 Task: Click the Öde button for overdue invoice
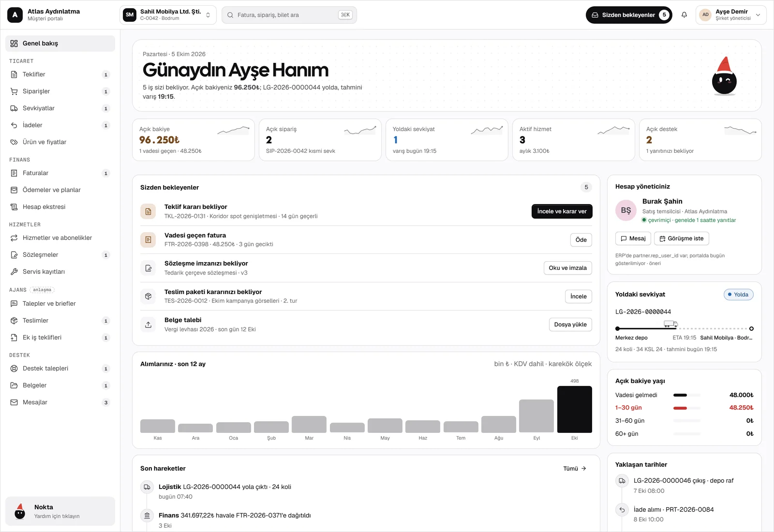pyautogui.click(x=581, y=240)
